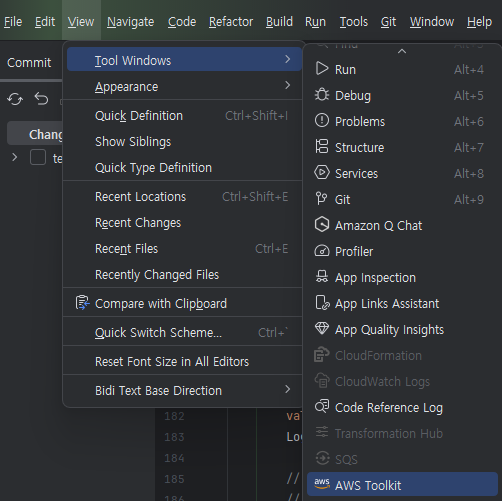This screenshot has width=502, height=501.
Task: Expand the tree chevron beside the change checkbox
Action: (x=14, y=157)
